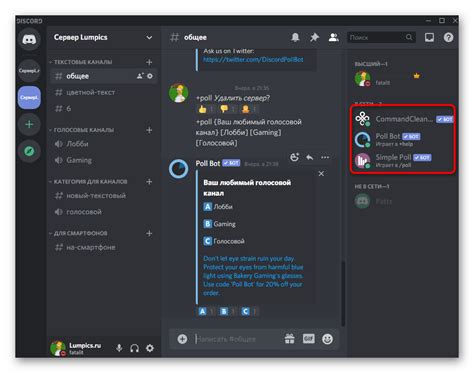Screen dimensions: 474x373
Task: Open fatalit member profile with crown
Action: 403,79
